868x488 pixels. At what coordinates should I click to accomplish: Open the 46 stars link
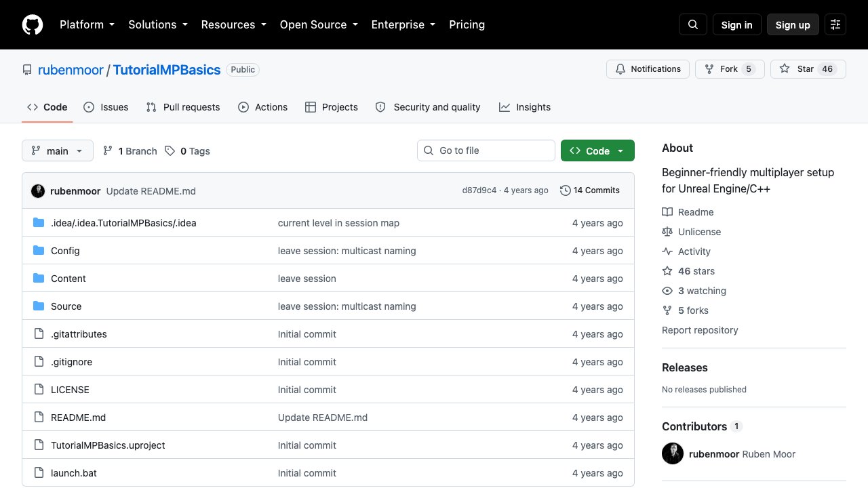coord(688,271)
